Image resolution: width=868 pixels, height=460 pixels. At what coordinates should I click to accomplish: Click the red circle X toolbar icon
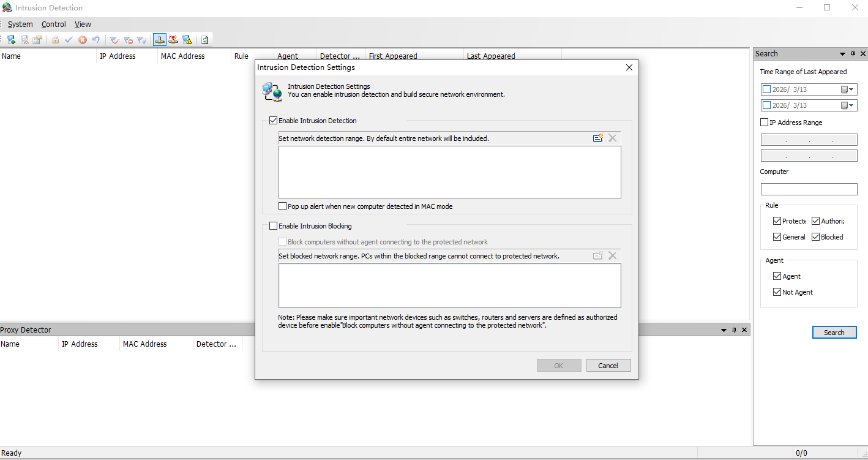tap(83, 40)
